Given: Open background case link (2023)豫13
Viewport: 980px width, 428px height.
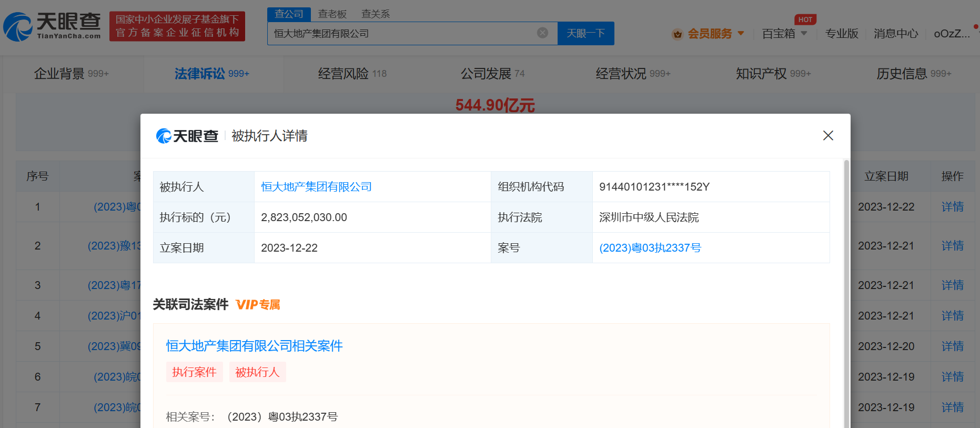Looking at the screenshot, I should pos(114,246).
